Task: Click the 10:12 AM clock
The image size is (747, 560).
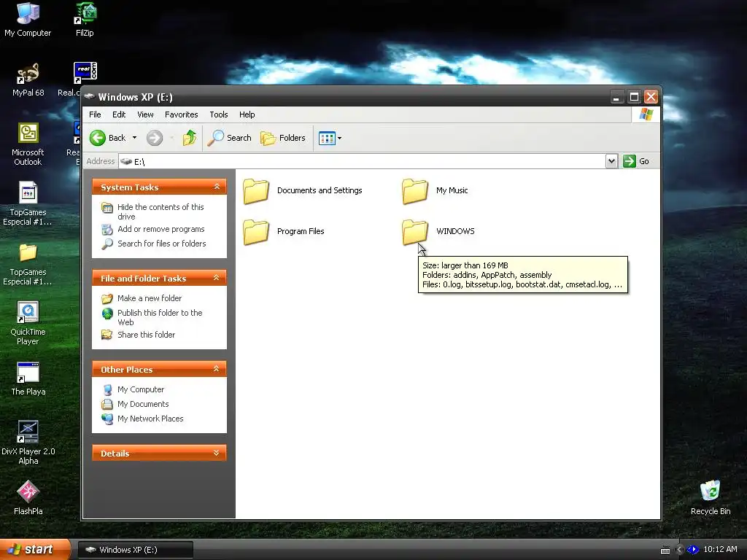Action: click(720, 550)
